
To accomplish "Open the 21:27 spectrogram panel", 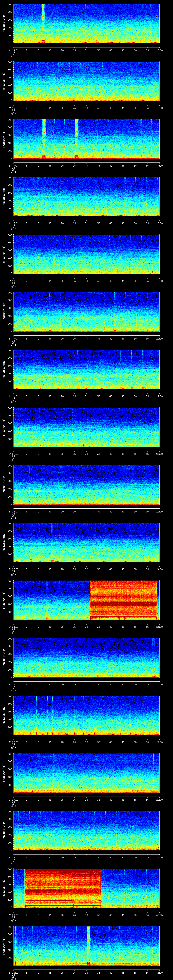I will tap(86, 773).
